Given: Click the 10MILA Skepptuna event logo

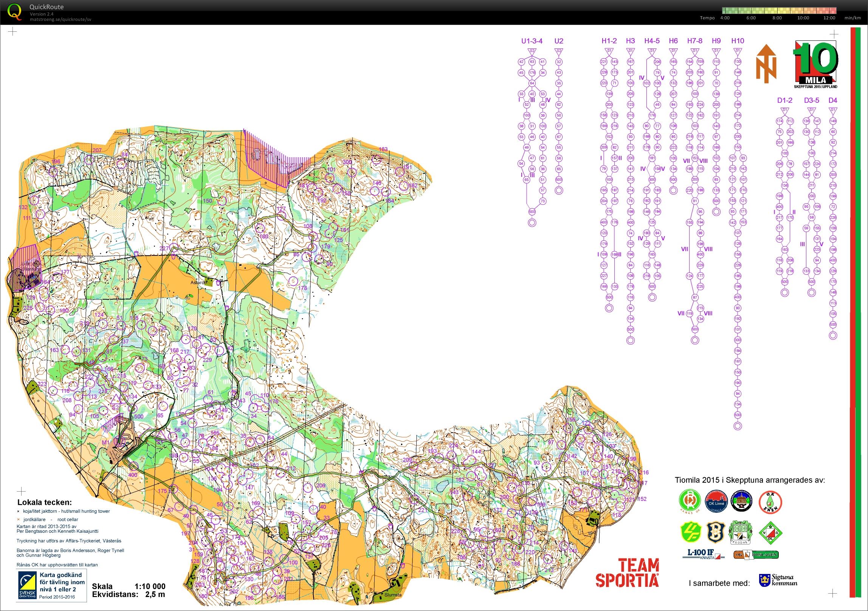Looking at the screenshot, I should tap(815, 65).
